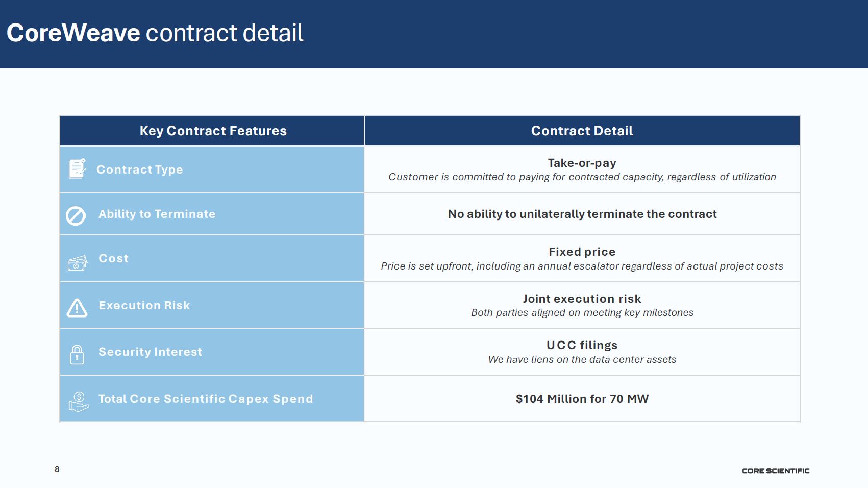Click the Execution Risk row label
Screen dimensions: 868x488
point(144,305)
